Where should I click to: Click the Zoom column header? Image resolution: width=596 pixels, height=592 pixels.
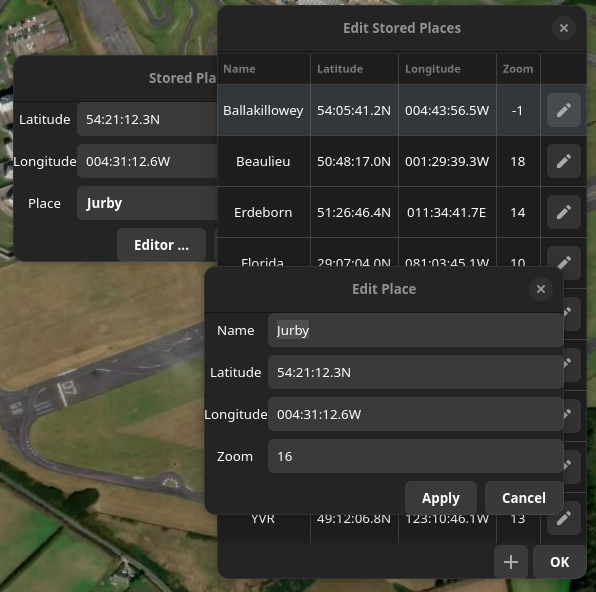pos(518,69)
